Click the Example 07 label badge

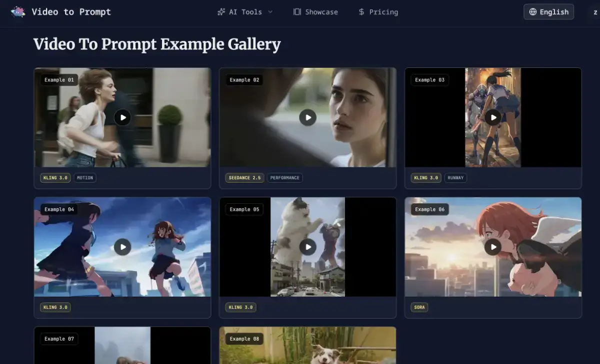tap(59, 339)
